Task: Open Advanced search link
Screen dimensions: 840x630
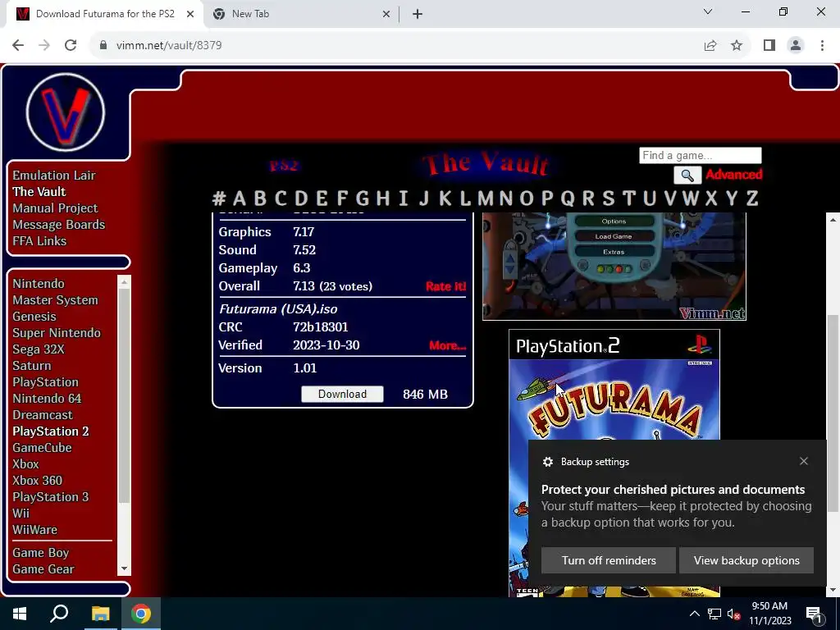Action: [734, 175]
